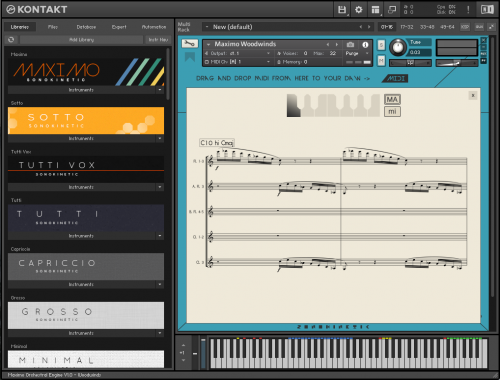Open Grosso library Instruments button
Viewport: 500px width, 380px height.
pyautogui.click(x=82, y=333)
